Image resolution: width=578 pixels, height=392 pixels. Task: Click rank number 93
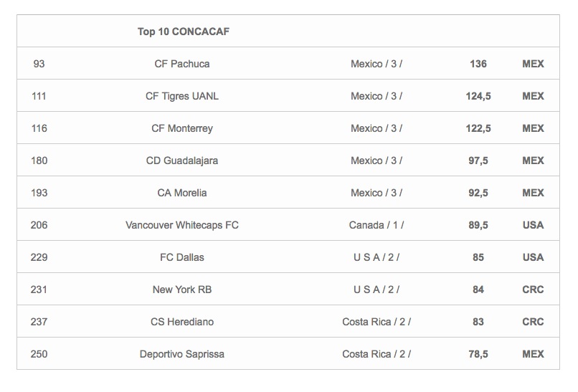(39, 64)
